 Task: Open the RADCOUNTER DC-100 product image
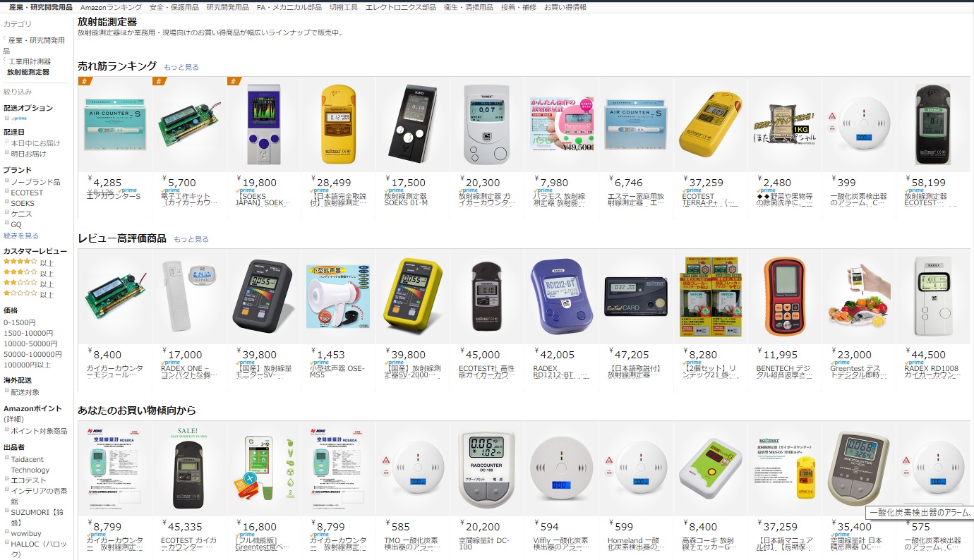click(487, 468)
